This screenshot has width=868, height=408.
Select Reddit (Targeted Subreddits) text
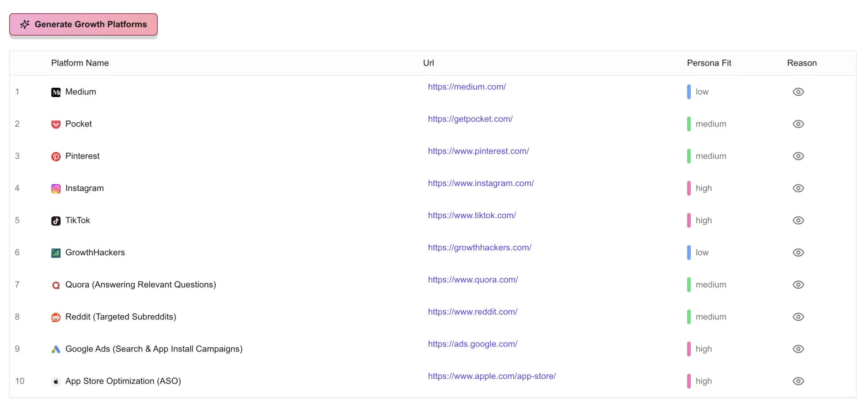pos(121,317)
